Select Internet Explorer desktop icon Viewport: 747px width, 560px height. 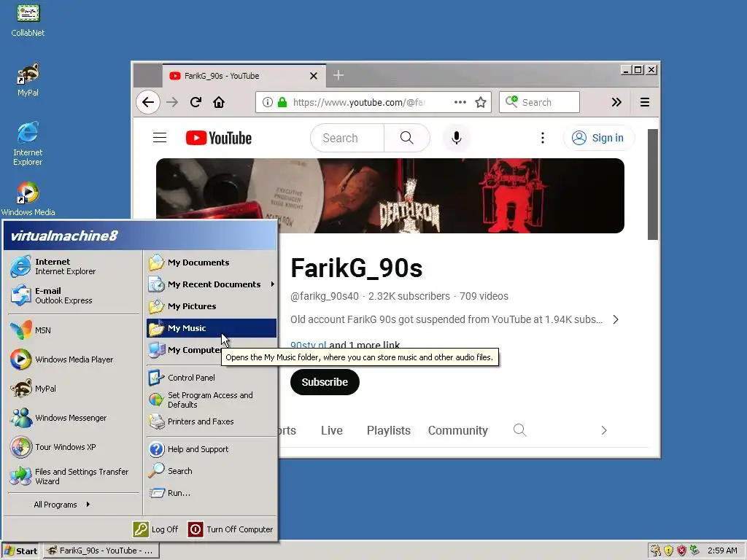coord(28,144)
